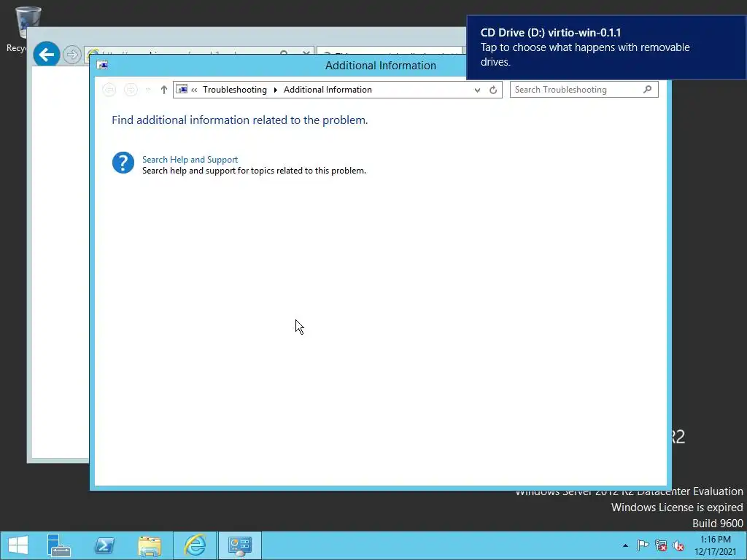
Task: Open Action Center flag icon
Action: (x=643, y=545)
